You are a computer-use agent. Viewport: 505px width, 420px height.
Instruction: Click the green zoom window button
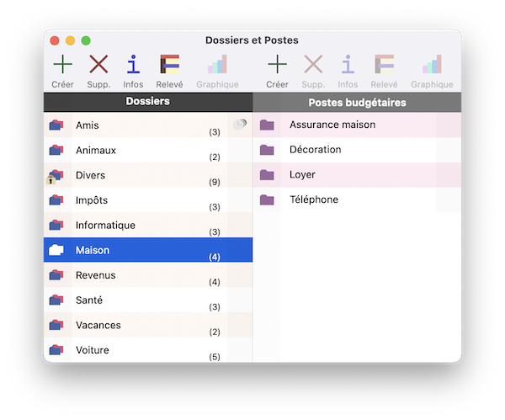[x=86, y=40]
